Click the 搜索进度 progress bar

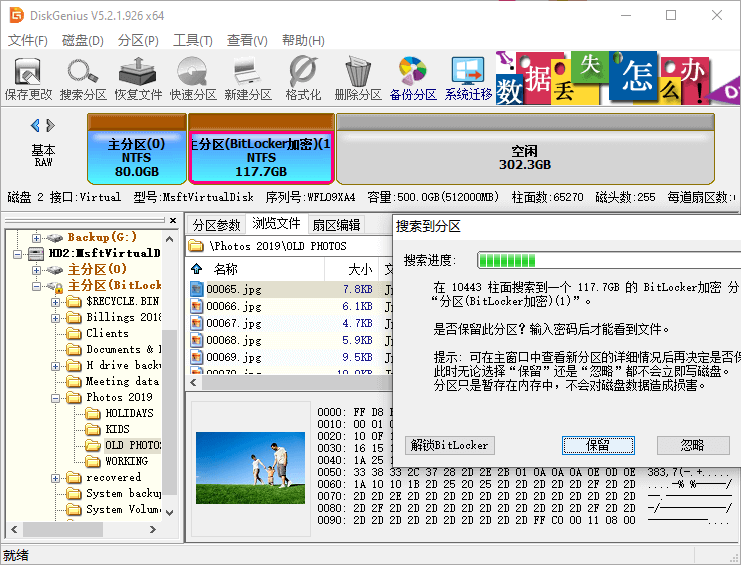pyautogui.click(x=609, y=260)
